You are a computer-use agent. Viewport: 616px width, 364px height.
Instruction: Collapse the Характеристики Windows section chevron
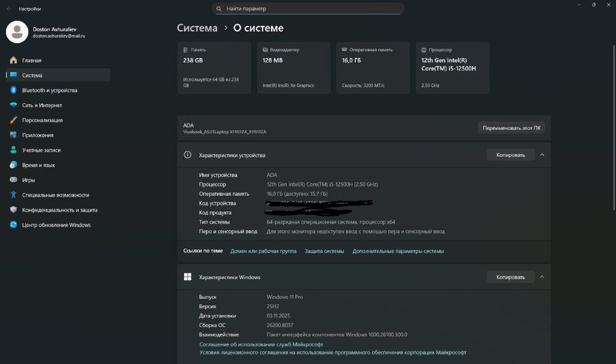click(x=541, y=277)
